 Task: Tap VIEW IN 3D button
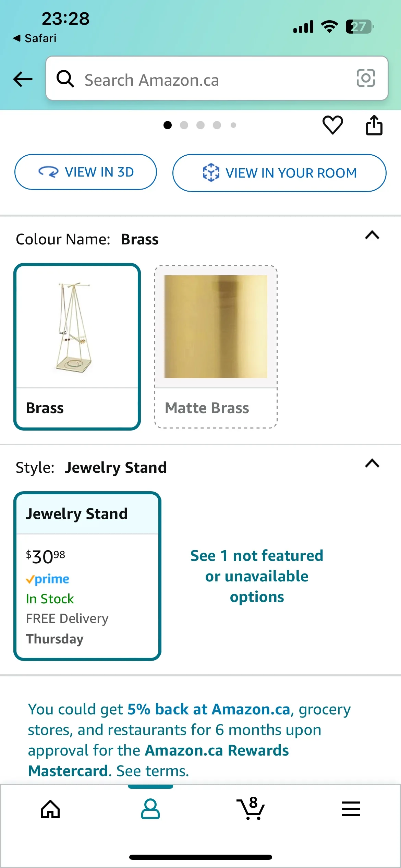(x=85, y=172)
